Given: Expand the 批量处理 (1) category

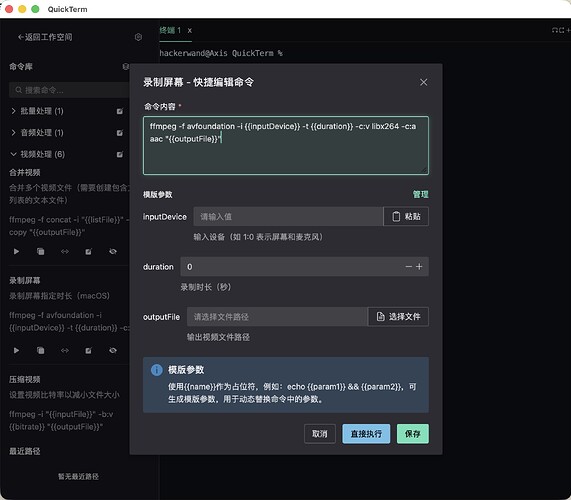Looking at the screenshot, I should 38,111.
